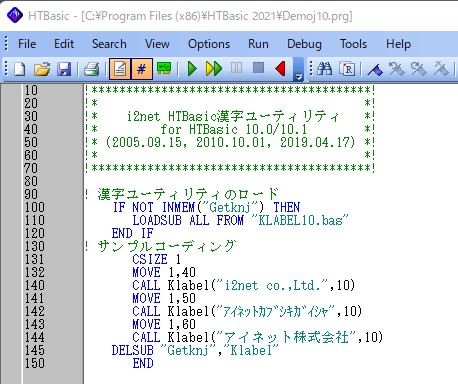Open the Run menu

tap(258, 44)
